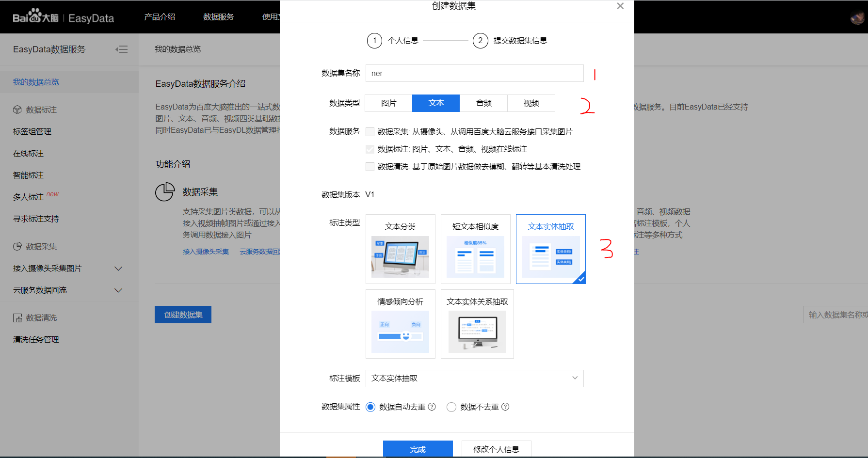The height and width of the screenshot is (458, 868).
Task: Click the 数据采集 pie icon in sidebar
Action: point(17,246)
